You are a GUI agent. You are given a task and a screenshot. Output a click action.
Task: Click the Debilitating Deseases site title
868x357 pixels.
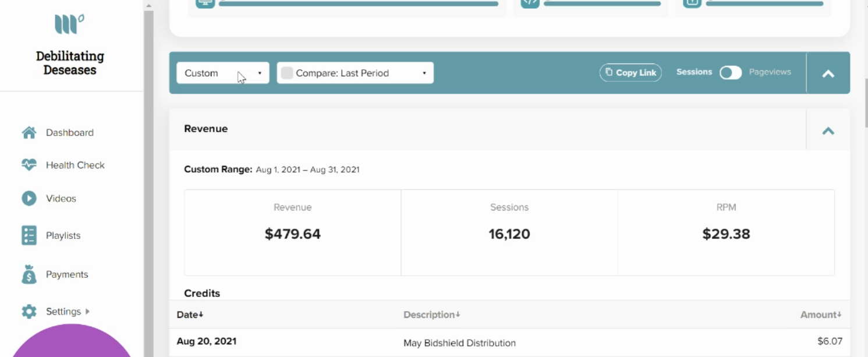click(70, 63)
